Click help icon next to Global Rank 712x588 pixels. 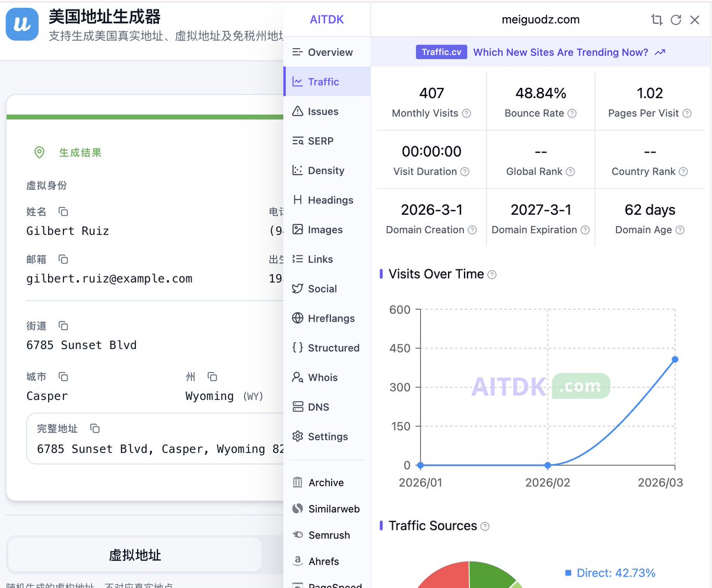570,171
